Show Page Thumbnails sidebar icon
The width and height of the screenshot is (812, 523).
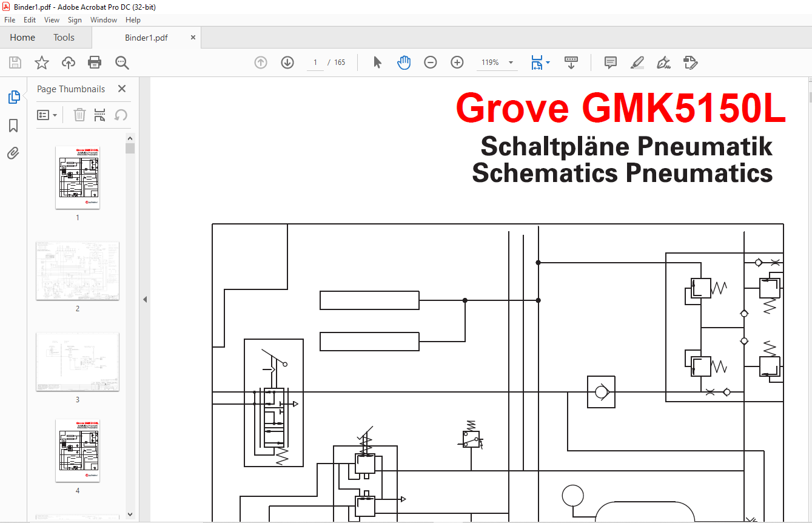(13, 97)
